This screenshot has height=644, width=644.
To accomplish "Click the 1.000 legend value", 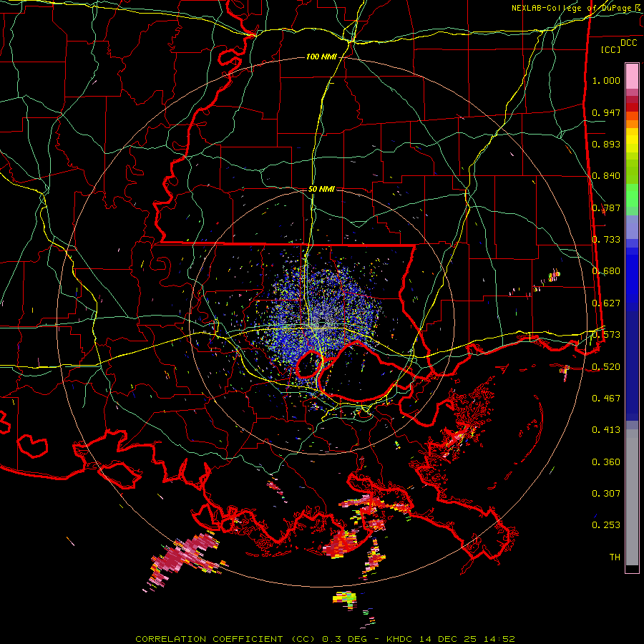I will pyautogui.click(x=606, y=80).
